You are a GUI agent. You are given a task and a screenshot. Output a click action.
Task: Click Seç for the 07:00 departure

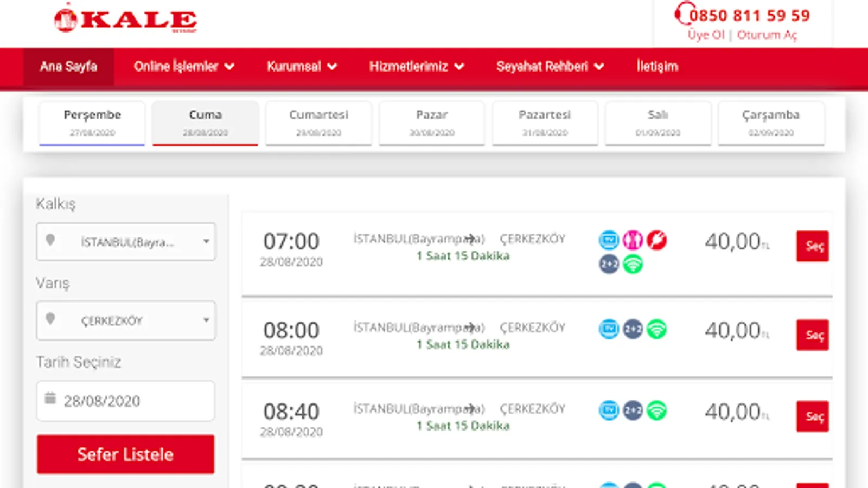(813, 246)
